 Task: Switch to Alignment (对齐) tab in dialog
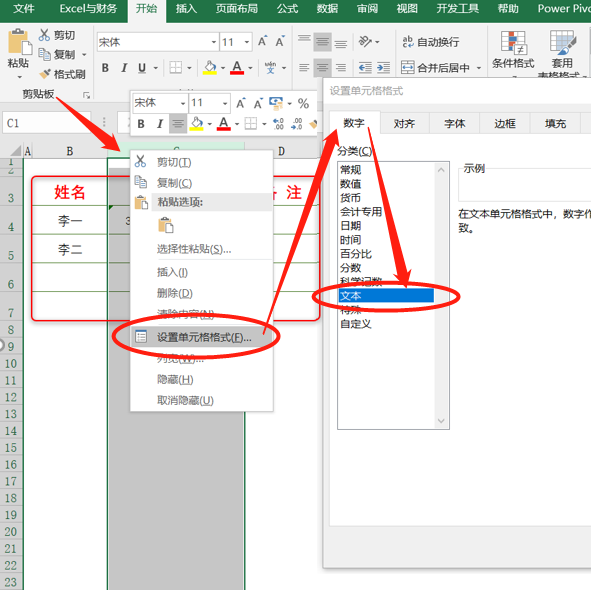click(404, 123)
